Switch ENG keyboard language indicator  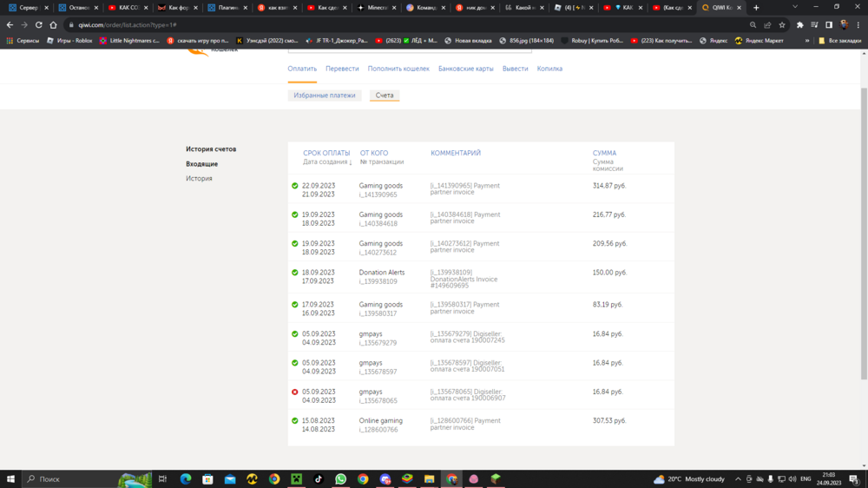(806, 479)
